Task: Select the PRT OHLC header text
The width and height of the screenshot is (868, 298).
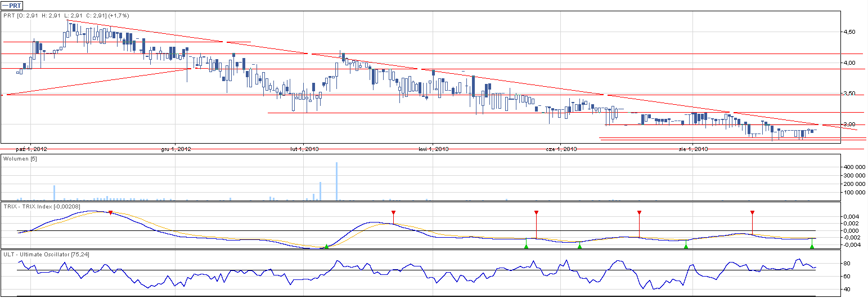Action: tap(67, 16)
